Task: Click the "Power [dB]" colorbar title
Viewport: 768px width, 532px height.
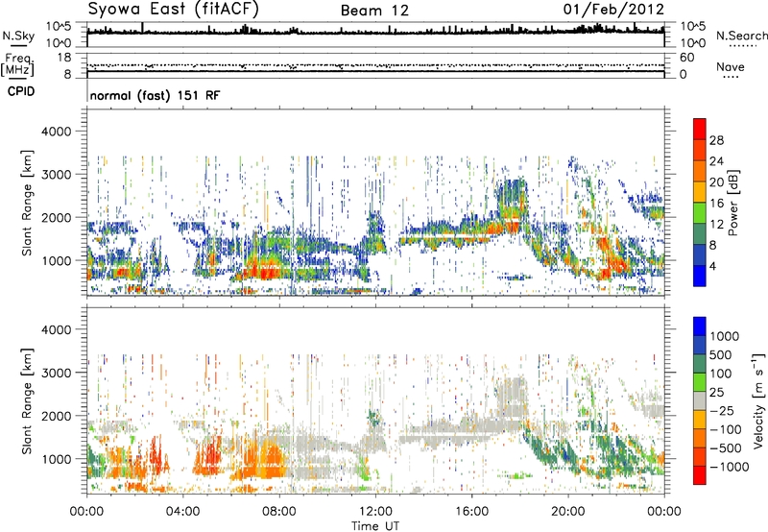Action: click(x=732, y=203)
